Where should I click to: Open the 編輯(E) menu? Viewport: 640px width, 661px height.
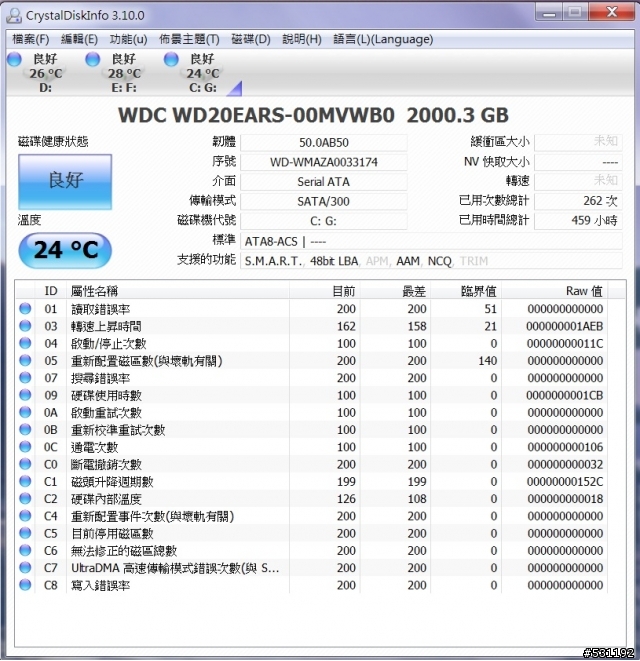(x=79, y=39)
